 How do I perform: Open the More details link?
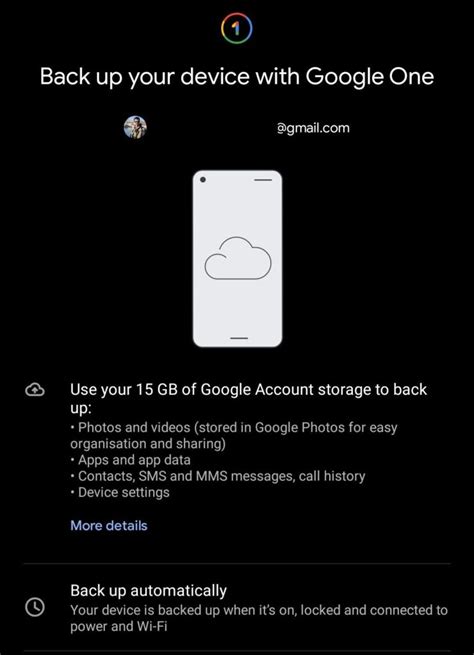109,526
